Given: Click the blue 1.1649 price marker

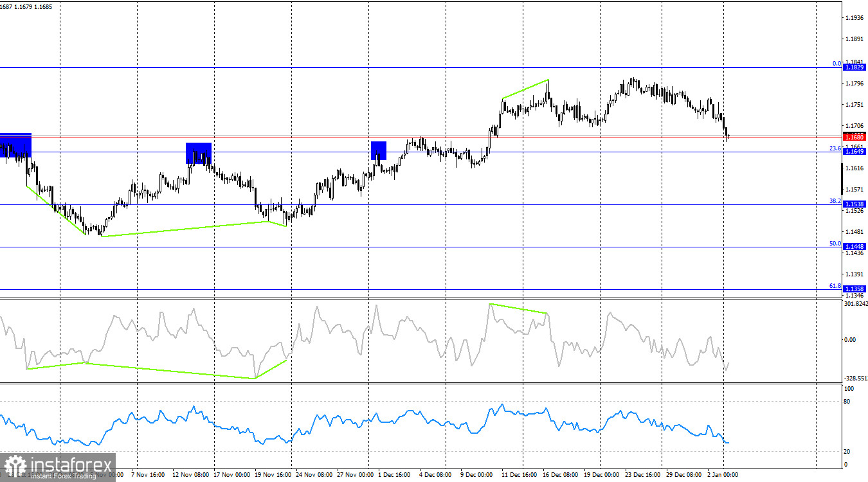Looking at the screenshot, I should 856,150.
